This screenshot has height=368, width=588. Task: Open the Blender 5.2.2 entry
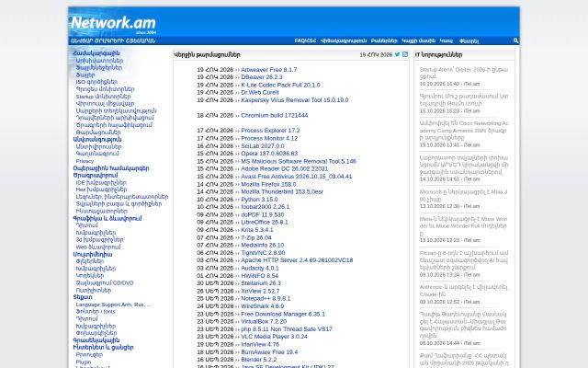(x=259, y=360)
